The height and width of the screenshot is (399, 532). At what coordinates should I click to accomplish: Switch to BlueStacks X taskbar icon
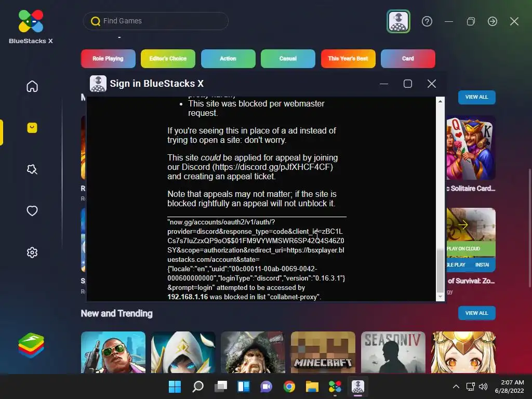point(335,387)
